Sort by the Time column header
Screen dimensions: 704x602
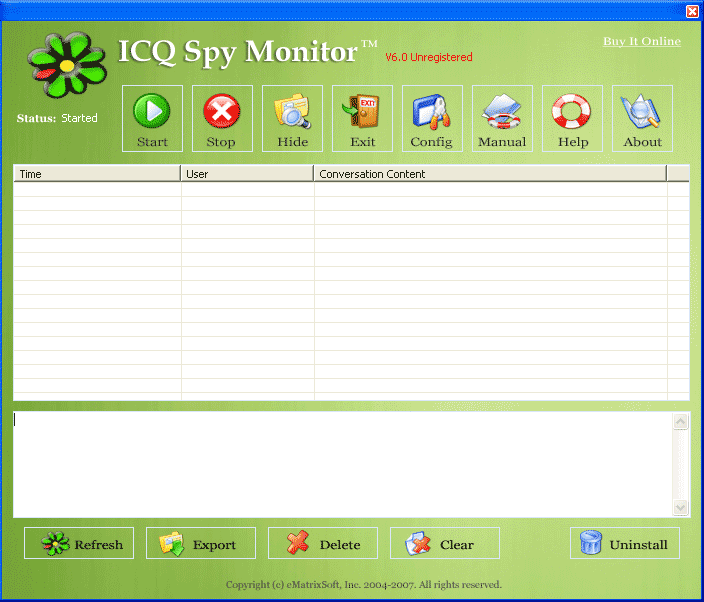(x=97, y=174)
